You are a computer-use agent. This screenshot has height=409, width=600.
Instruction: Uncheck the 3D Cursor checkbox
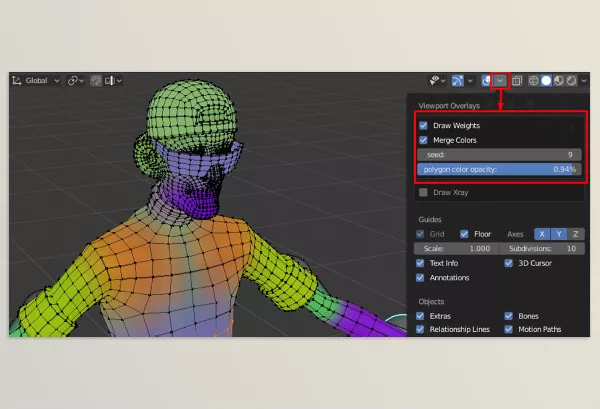click(x=509, y=263)
